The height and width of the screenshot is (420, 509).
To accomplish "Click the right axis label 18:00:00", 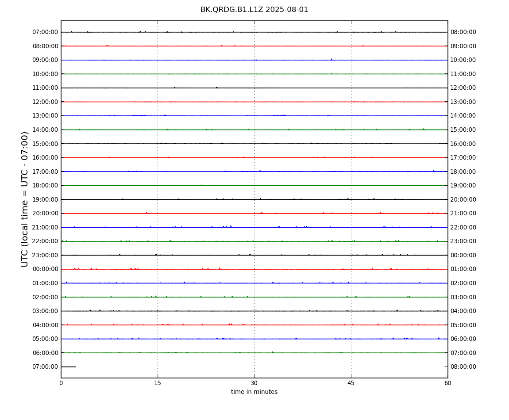I will click(463, 172).
